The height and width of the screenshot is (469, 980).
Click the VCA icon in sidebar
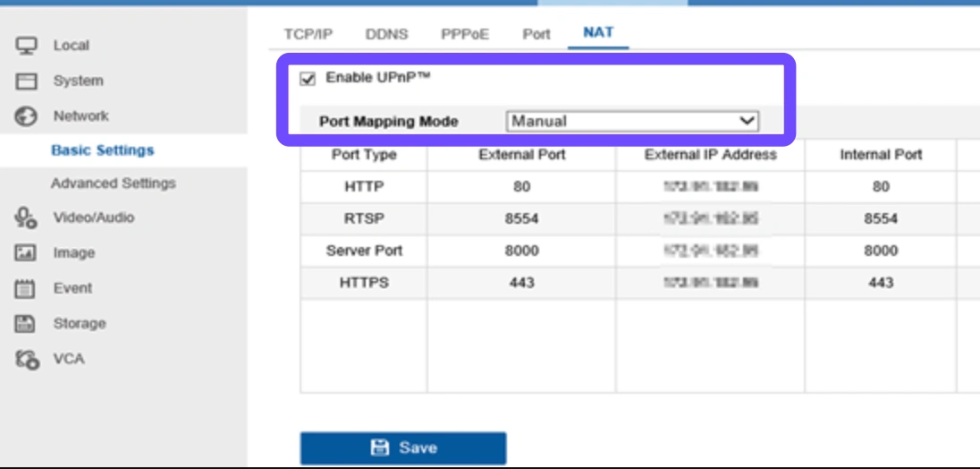coord(28,360)
